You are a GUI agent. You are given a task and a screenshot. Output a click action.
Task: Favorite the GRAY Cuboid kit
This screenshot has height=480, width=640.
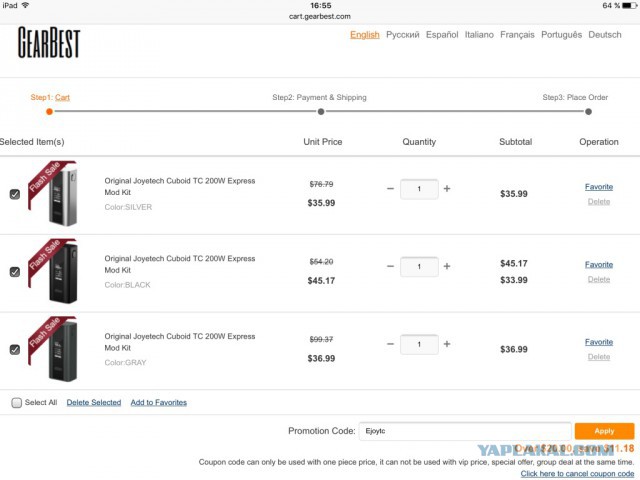coord(599,342)
